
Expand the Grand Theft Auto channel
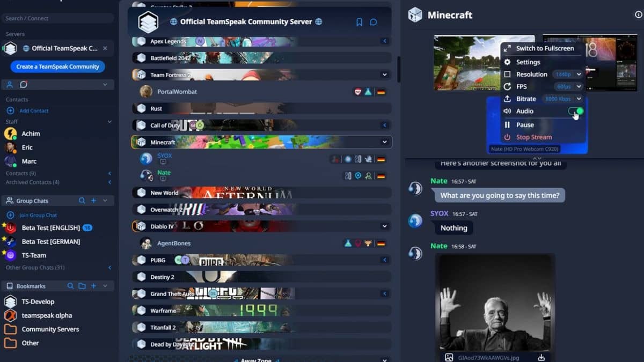384,294
